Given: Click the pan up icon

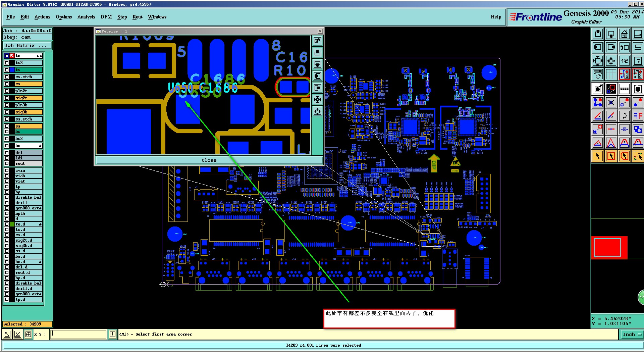Looking at the screenshot, I should (598, 34).
